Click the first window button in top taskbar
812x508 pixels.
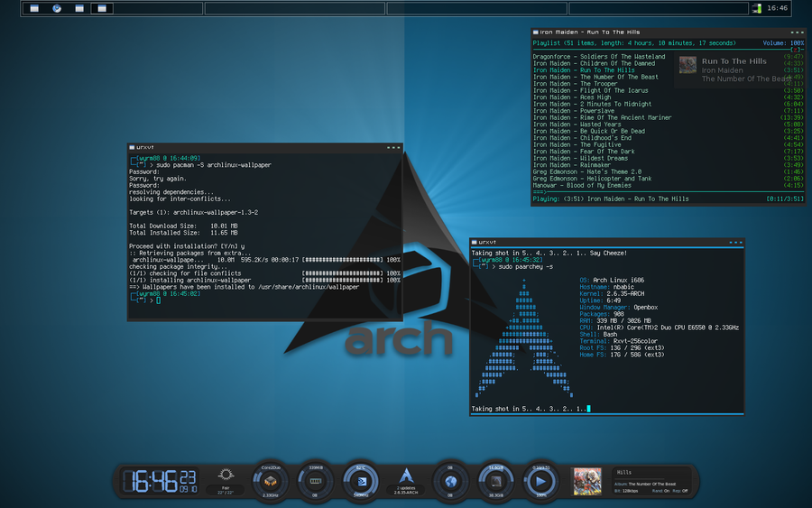click(x=34, y=8)
